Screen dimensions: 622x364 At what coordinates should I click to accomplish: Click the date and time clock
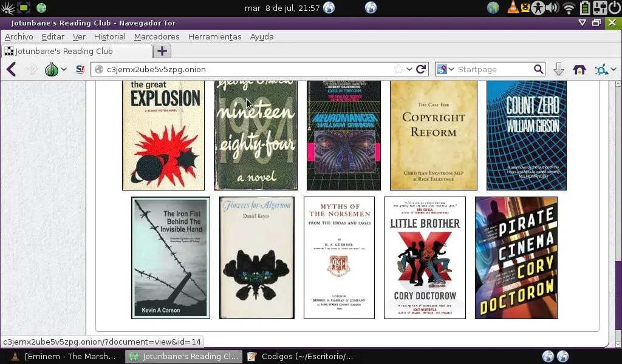click(x=282, y=8)
